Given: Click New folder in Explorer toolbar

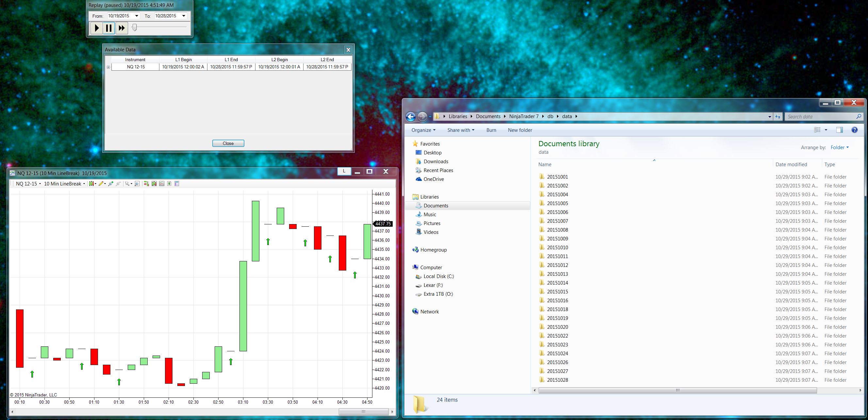Looking at the screenshot, I should [x=520, y=130].
